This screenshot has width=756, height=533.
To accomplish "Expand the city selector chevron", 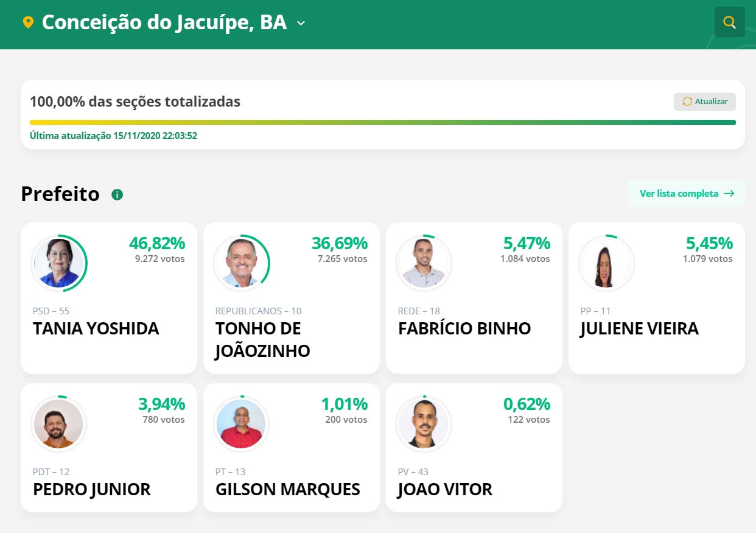I will point(301,23).
